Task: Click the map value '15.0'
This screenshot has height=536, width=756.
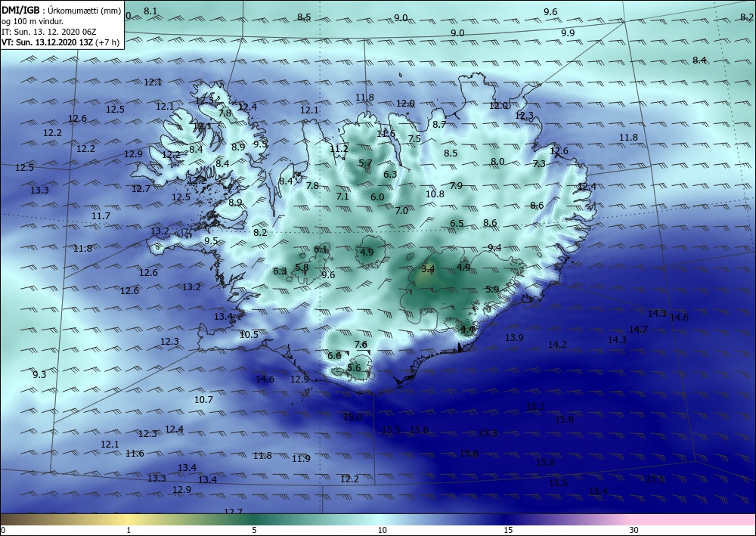Action: 352,417
